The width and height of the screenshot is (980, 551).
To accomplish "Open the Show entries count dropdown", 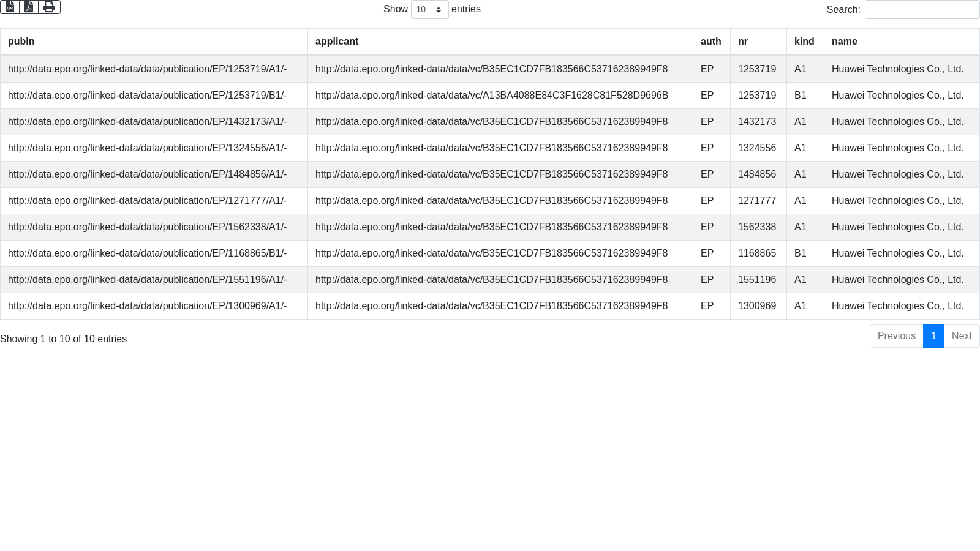I will point(429,9).
